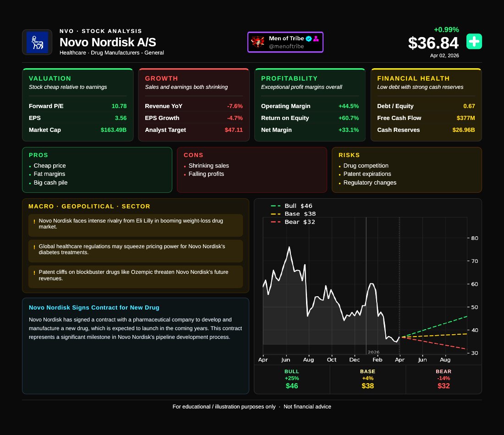This screenshot has height=435, width=504.
Task: Click the 'Big cash pile' pro item
Action: tap(50, 183)
